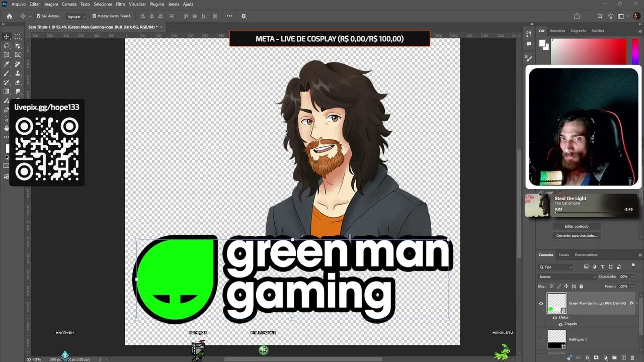Screen dimensions: 644x362
Task: Filter for pixel layers icon
Action: (586, 267)
